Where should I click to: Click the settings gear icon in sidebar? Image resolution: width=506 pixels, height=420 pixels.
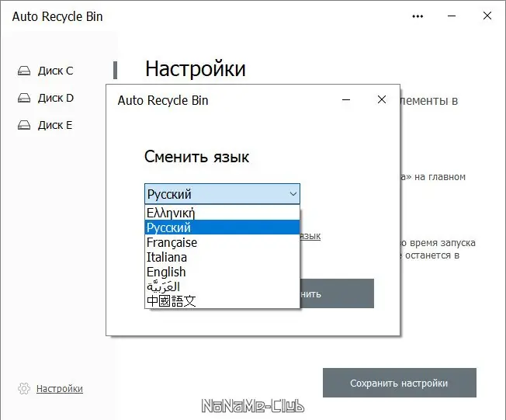tap(24, 388)
